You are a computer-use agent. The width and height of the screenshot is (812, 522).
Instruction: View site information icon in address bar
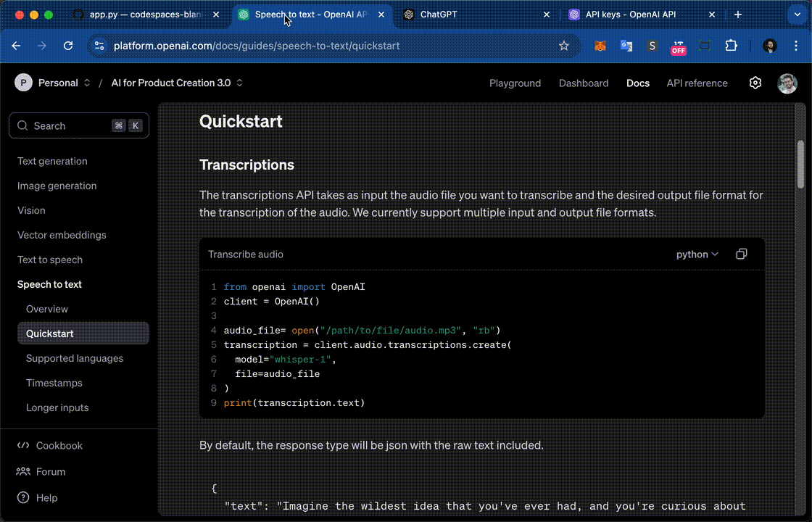[x=99, y=46]
